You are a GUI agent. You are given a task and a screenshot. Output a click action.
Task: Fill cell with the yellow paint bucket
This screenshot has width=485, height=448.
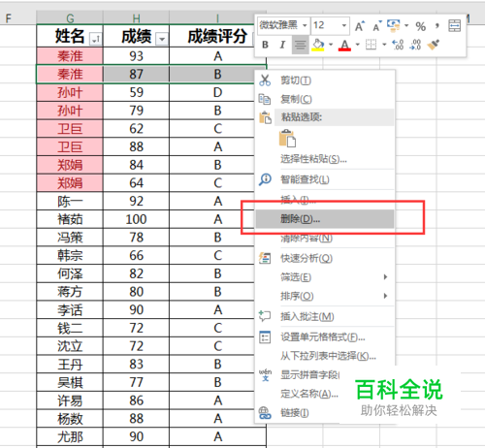(x=318, y=45)
